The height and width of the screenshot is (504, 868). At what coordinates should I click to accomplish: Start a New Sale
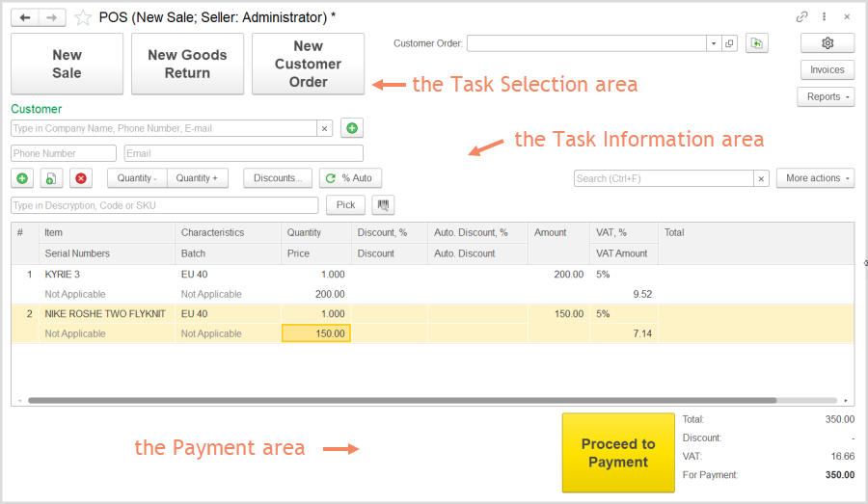coord(67,65)
